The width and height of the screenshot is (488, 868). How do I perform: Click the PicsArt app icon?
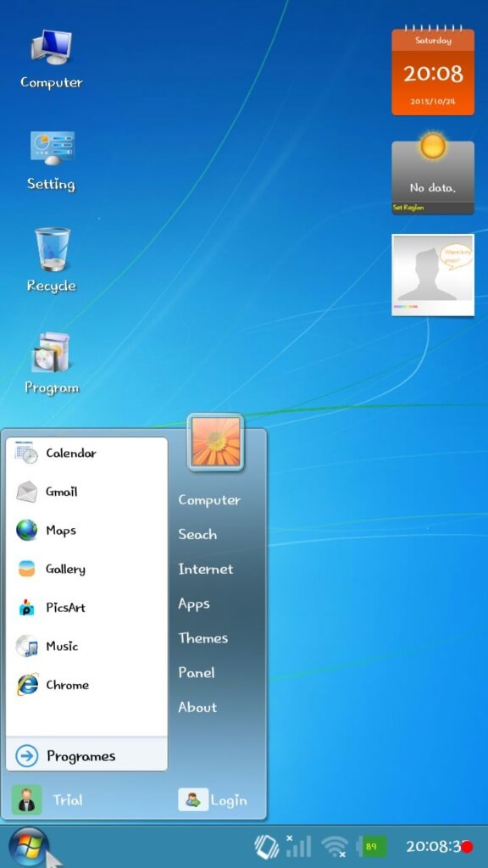tap(26, 607)
